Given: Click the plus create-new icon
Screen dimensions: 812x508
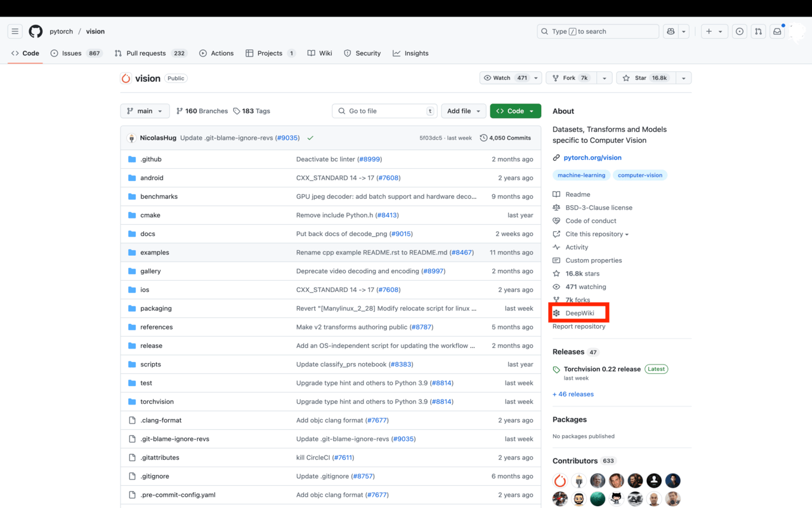Looking at the screenshot, I should (709, 31).
